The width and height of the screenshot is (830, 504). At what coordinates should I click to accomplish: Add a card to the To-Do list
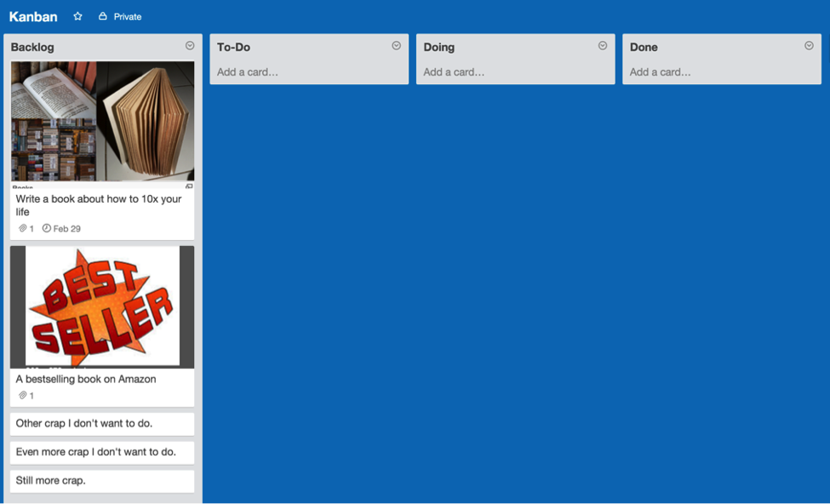pyautogui.click(x=248, y=72)
